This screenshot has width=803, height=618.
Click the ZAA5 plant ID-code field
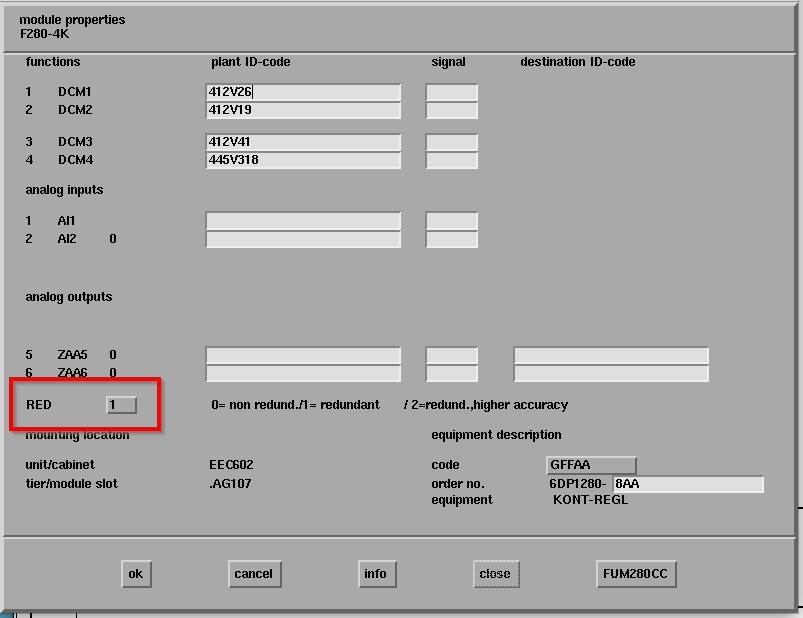click(303, 355)
